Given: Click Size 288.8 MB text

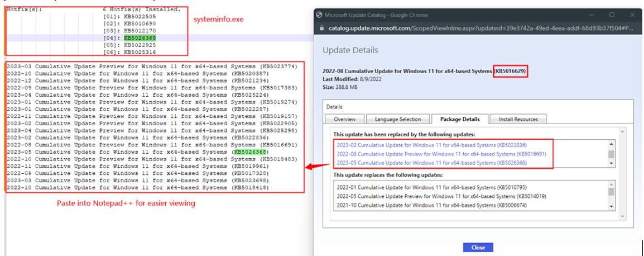Looking at the screenshot, I should pos(339,87).
